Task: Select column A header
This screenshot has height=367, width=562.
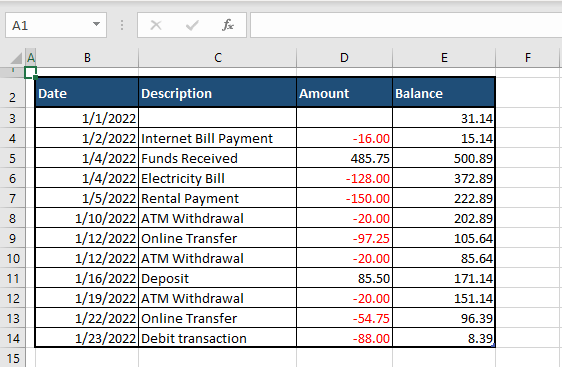Action: click(x=31, y=58)
